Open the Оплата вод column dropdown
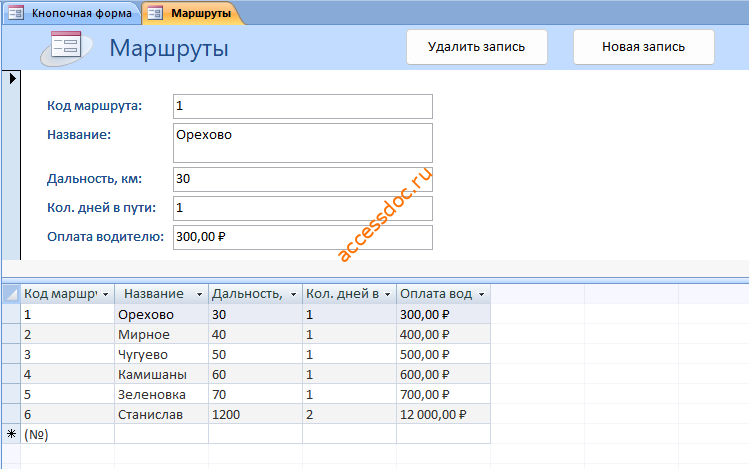 [x=482, y=294]
